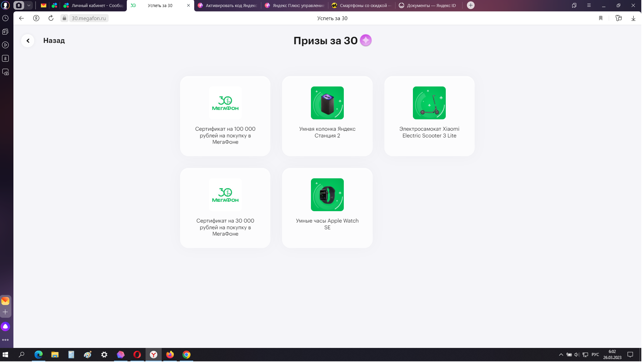Switch the РУС input language
Viewport: 644px width, 362px height.
(595, 355)
